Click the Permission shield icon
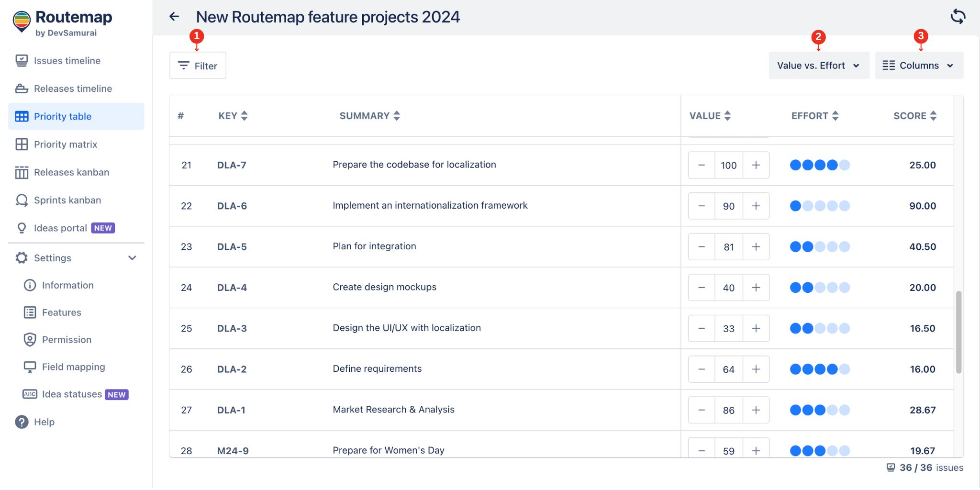Image resolution: width=980 pixels, height=490 pixels. (30, 340)
